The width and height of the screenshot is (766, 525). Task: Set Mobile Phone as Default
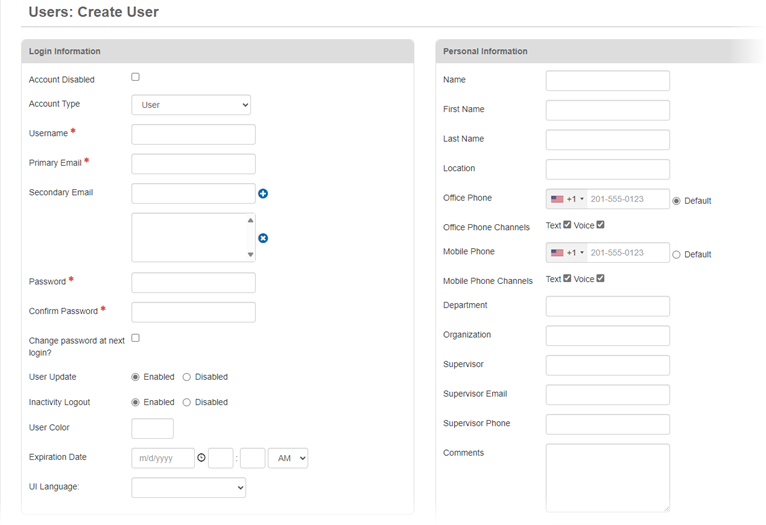pos(676,255)
